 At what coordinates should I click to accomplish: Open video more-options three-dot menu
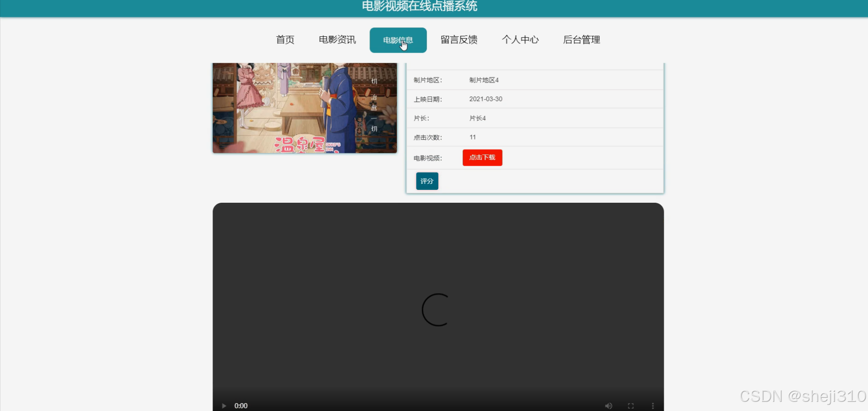point(653,405)
